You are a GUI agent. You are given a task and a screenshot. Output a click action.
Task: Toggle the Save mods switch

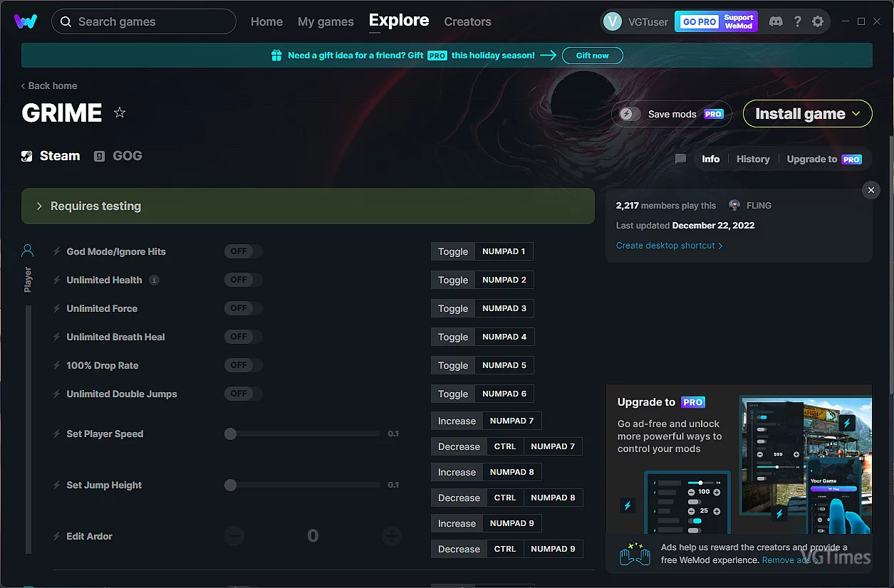(630, 114)
